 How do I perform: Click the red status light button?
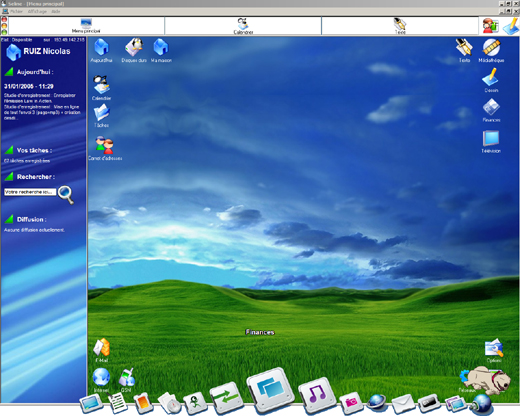click(x=4, y=20)
